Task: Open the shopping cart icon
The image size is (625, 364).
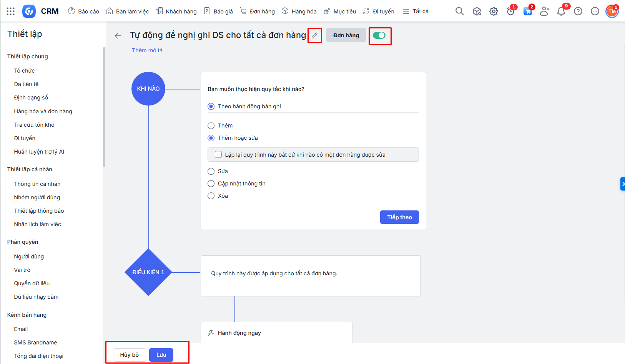Action: pos(527,12)
